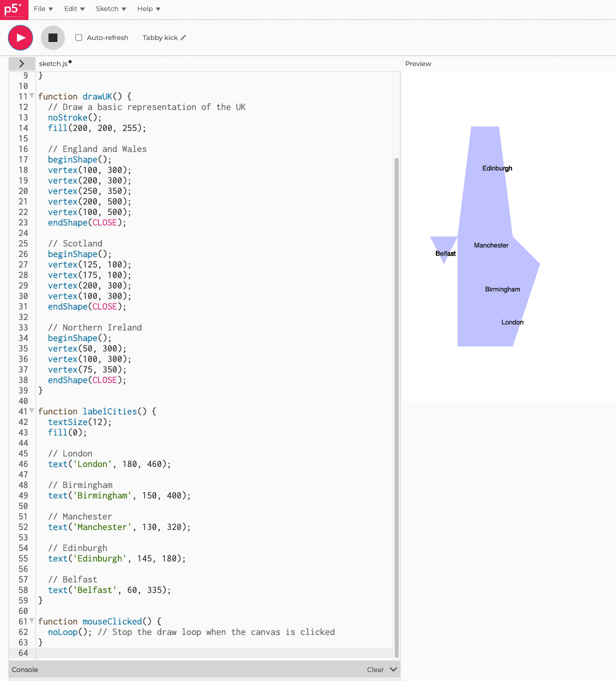
Task: Click text('Belfast', 60, 335) line
Action: 109,590
